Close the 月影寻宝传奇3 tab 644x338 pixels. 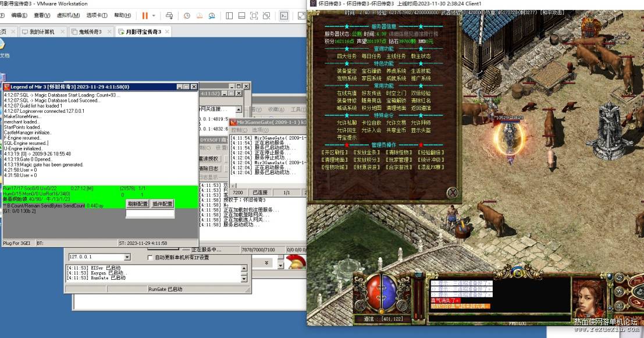click(167, 31)
